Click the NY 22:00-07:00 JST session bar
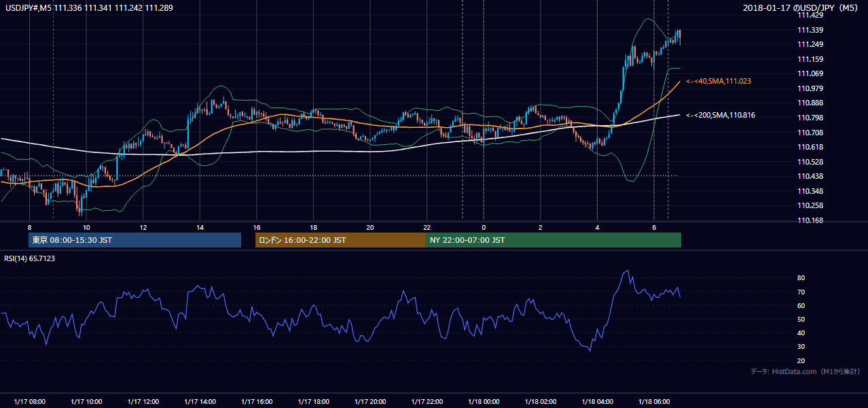 coord(554,240)
